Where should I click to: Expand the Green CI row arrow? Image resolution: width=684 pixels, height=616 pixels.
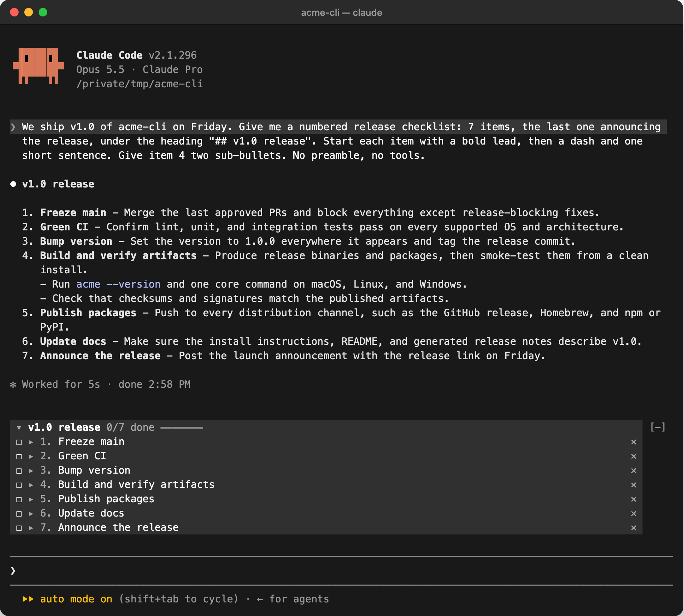[31, 456]
